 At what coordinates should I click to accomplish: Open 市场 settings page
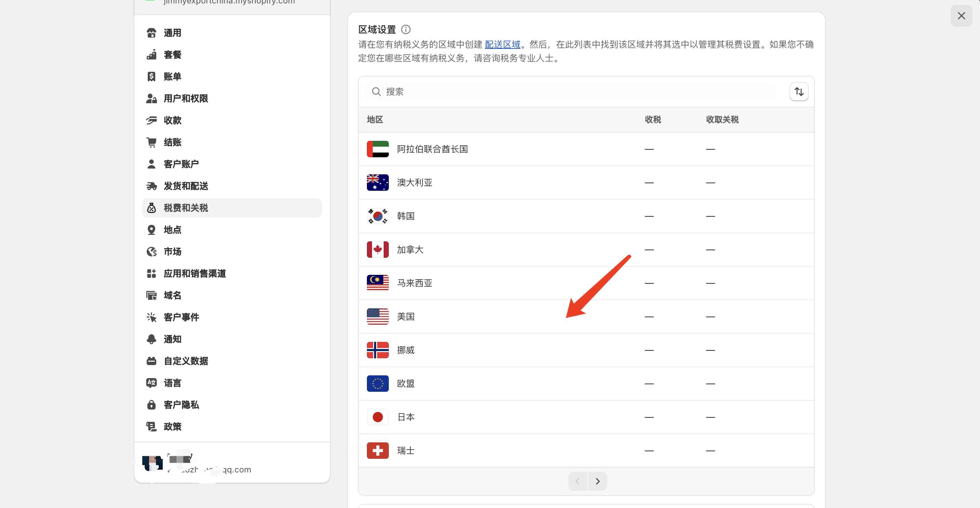click(232, 252)
